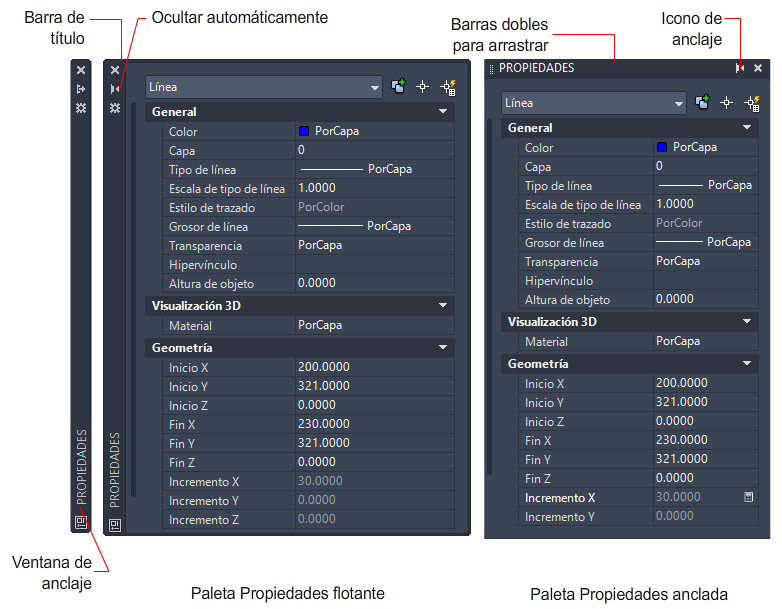Close the floating Properties palette
The width and height of the screenshot is (782, 609).
[x=115, y=70]
